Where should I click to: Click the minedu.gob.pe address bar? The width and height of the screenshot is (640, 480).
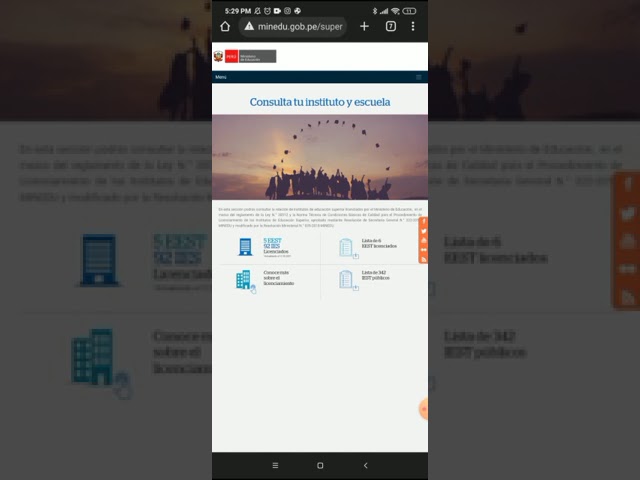tap(299, 26)
